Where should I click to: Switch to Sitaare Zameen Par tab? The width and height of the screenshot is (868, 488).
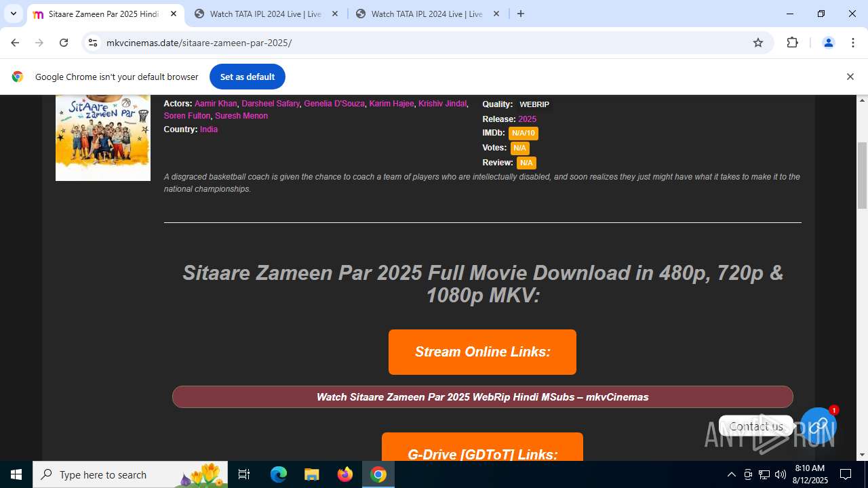coord(104,14)
